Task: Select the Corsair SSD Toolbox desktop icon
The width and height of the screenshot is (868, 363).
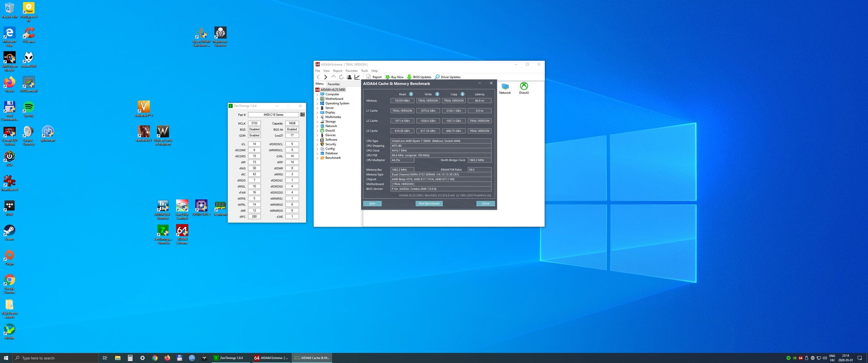Action: 9,135
